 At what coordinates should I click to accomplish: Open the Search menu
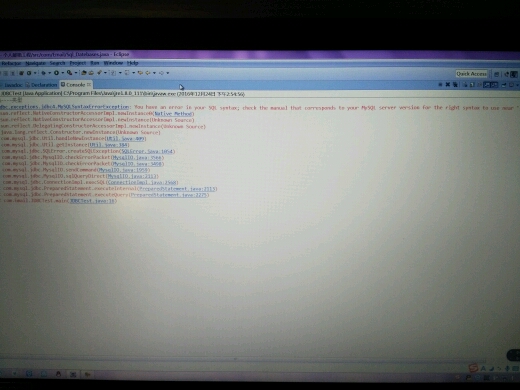pos(57,63)
